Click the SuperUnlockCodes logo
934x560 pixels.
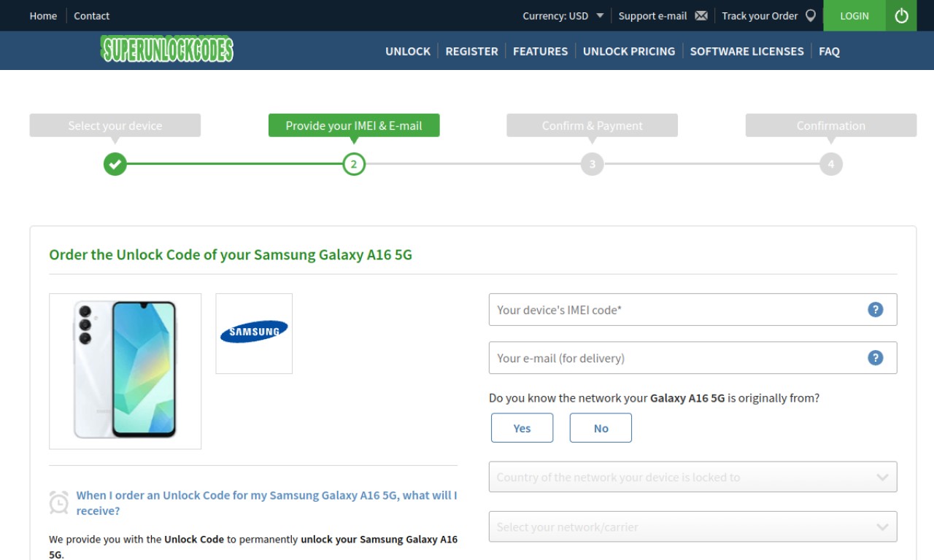tap(167, 49)
